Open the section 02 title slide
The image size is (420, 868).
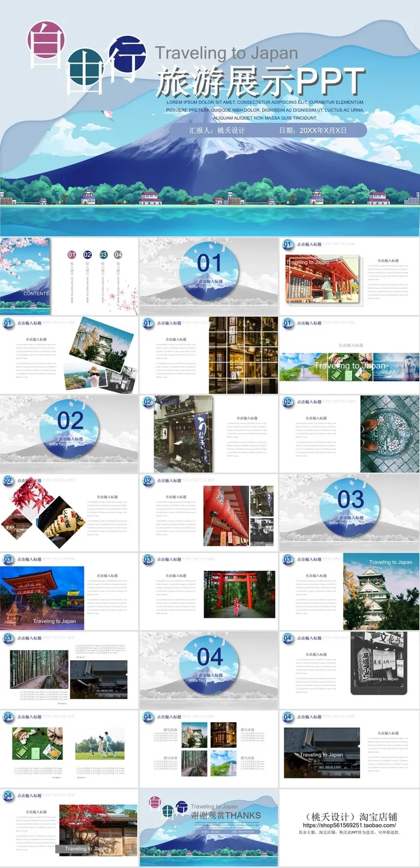tap(69, 433)
